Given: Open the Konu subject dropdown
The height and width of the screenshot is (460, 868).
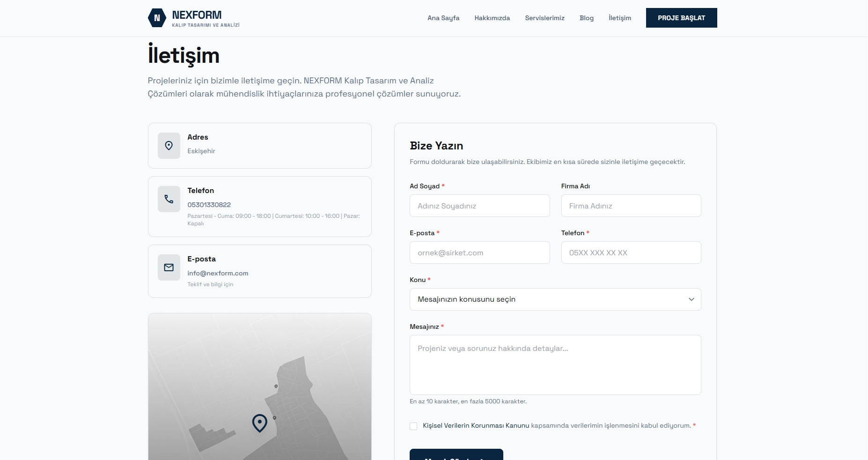Looking at the screenshot, I should 555,299.
